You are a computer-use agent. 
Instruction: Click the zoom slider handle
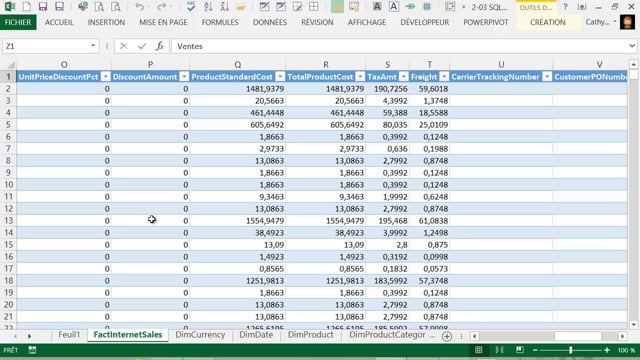click(x=570, y=350)
